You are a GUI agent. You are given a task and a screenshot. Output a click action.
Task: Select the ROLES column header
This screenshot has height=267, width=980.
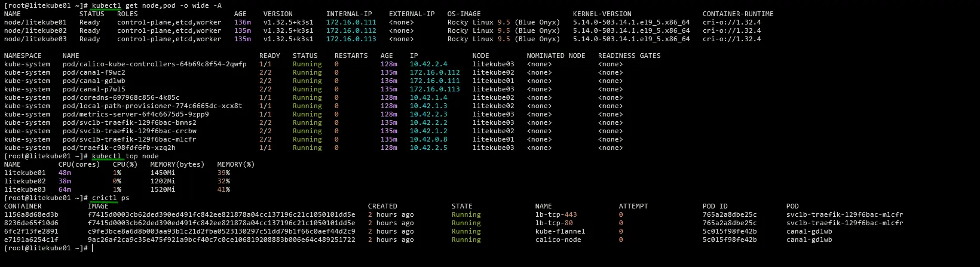coord(127,14)
